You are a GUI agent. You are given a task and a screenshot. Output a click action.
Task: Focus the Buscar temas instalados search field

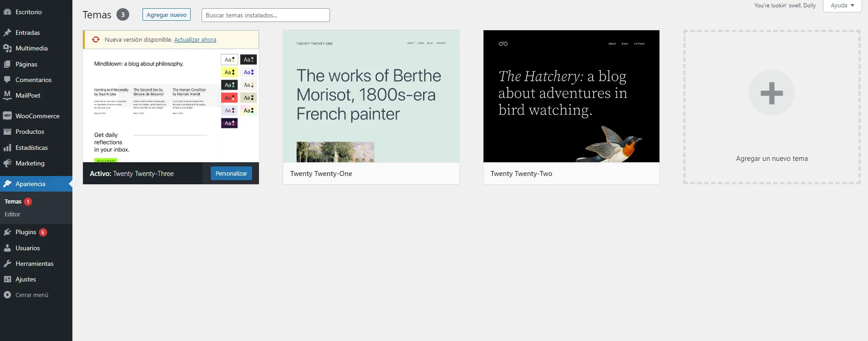click(265, 15)
